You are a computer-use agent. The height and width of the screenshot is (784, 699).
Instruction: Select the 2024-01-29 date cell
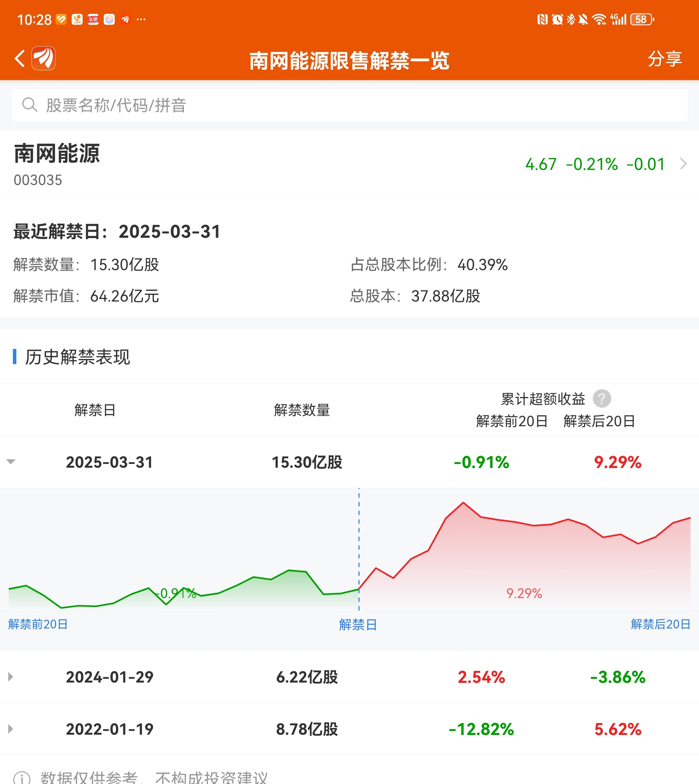(x=109, y=677)
